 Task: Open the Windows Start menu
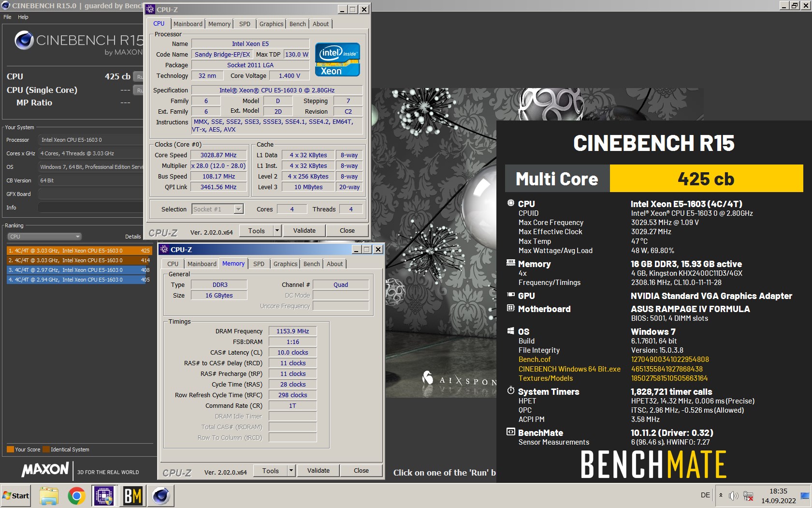pyautogui.click(x=16, y=496)
